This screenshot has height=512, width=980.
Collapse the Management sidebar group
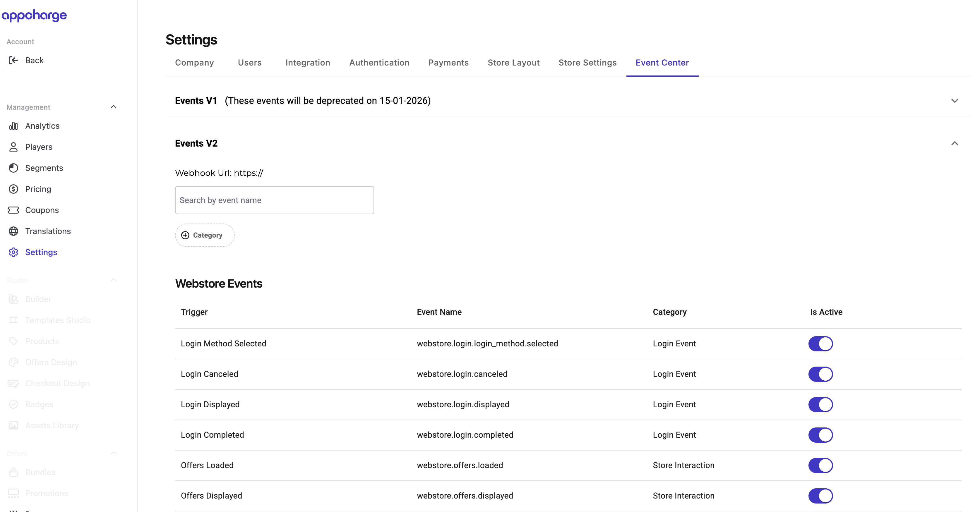pyautogui.click(x=113, y=107)
